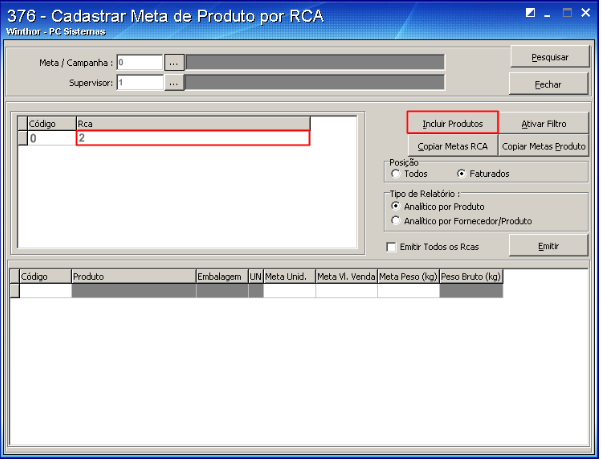601x461 pixels.
Task: Click Copiar Metas RCA button
Action: click(452, 146)
